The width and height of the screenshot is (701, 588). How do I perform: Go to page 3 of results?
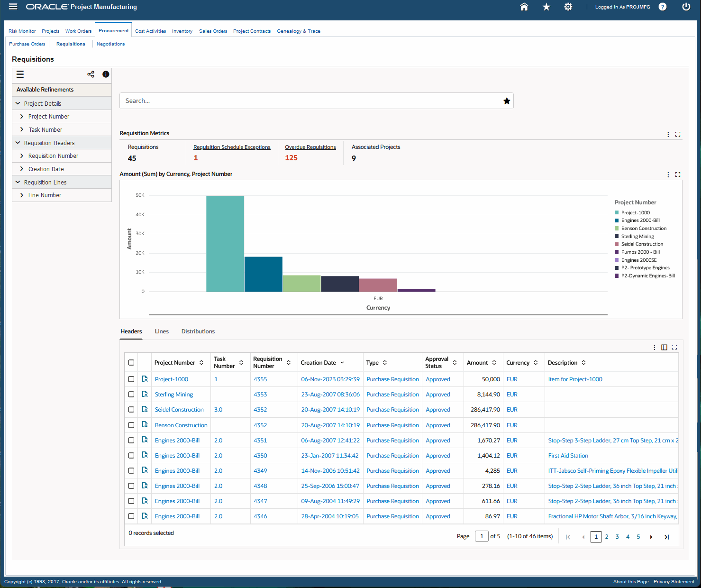tap(617, 537)
